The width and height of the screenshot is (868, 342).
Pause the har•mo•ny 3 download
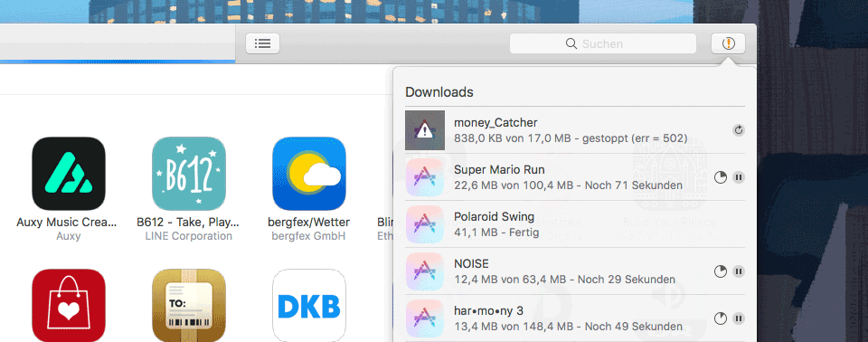click(739, 318)
